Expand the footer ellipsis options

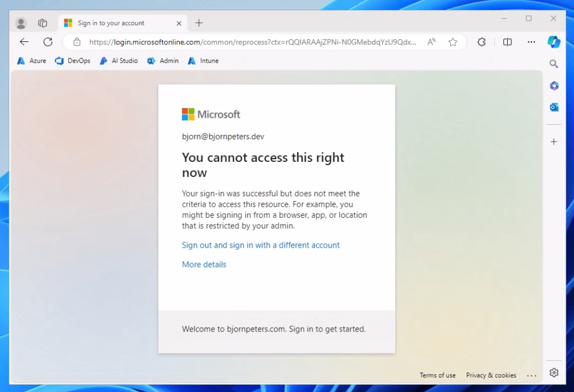pyautogui.click(x=531, y=375)
